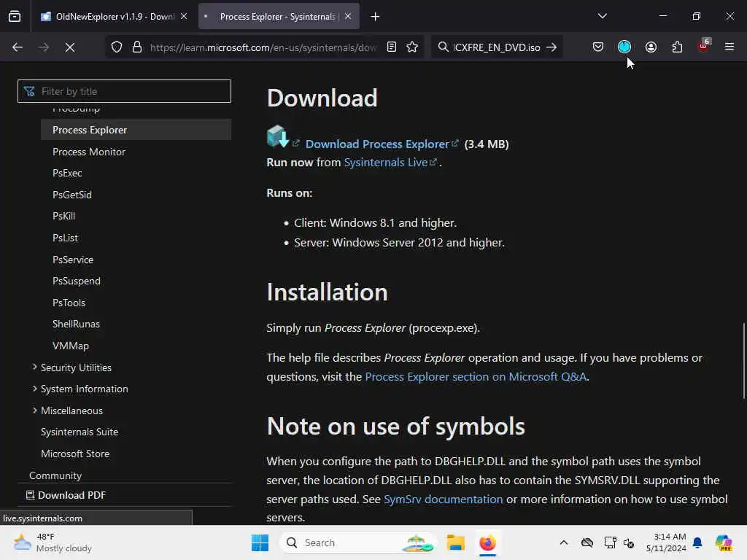Open ShellRunas sidebar entry

[x=76, y=324]
